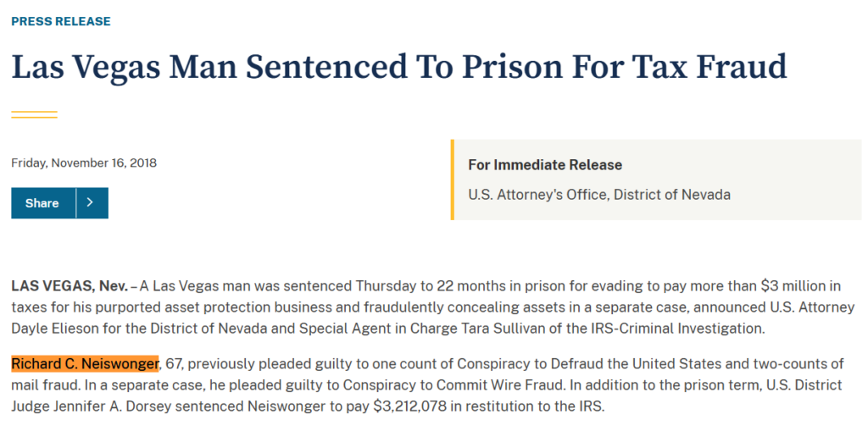The height and width of the screenshot is (431, 868).
Task: Click the Las Vegas Man Sentenced headline
Action: [399, 67]
